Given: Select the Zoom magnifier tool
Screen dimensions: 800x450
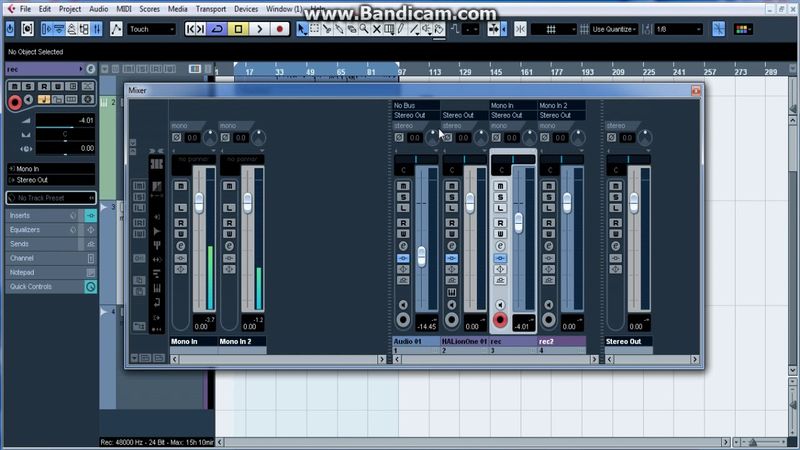Looking at the screenshot, I should (364, 29).
